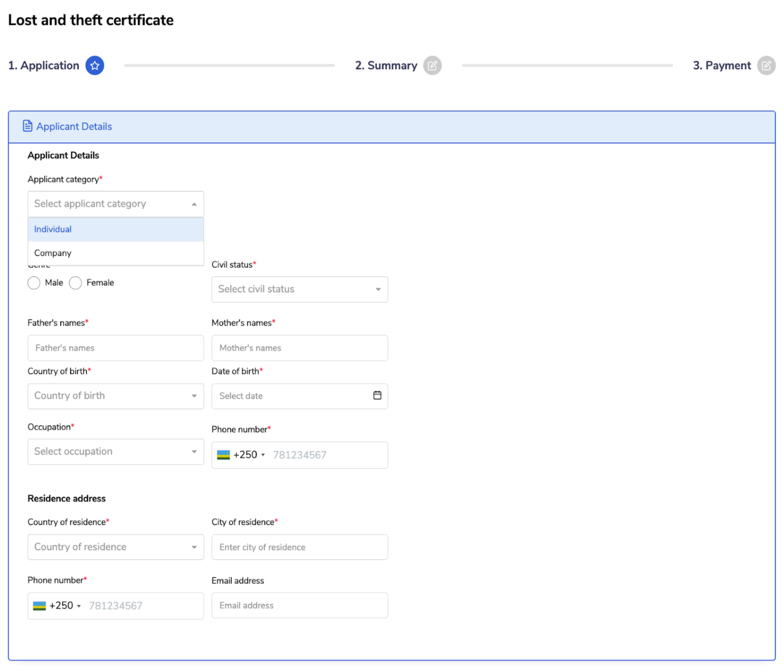Viewport: 784px width, 672px height.
Task: Collapse the Applicant category dropdown arrow
Action: (x=194, y=204)
